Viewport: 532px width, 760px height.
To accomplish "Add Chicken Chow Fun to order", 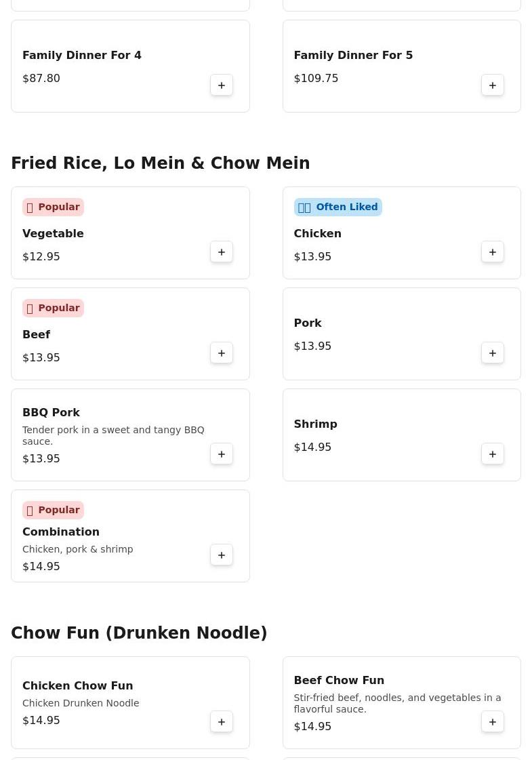I will coord(222,722).
